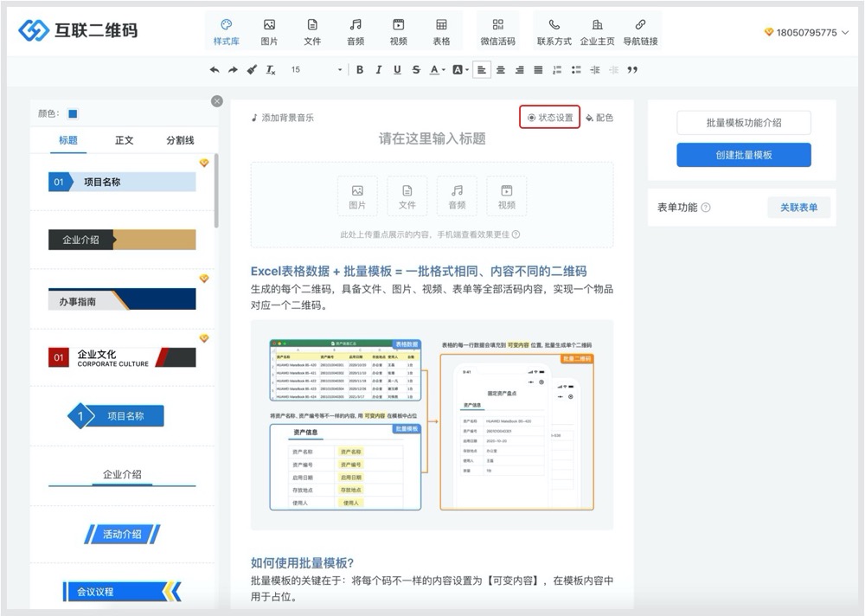
Task: Undo the last edit
Action: pyautogui.click(x=215, y=69)
